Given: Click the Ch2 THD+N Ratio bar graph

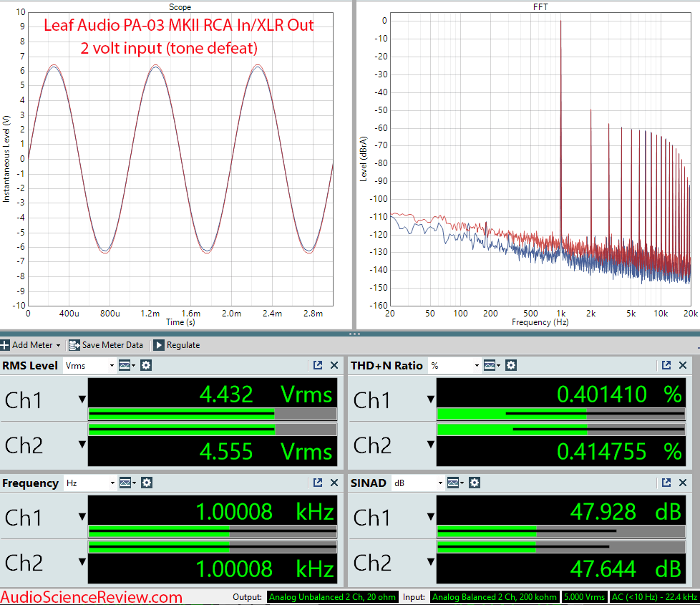Looking at the screenshot, I should pos(561,430).
